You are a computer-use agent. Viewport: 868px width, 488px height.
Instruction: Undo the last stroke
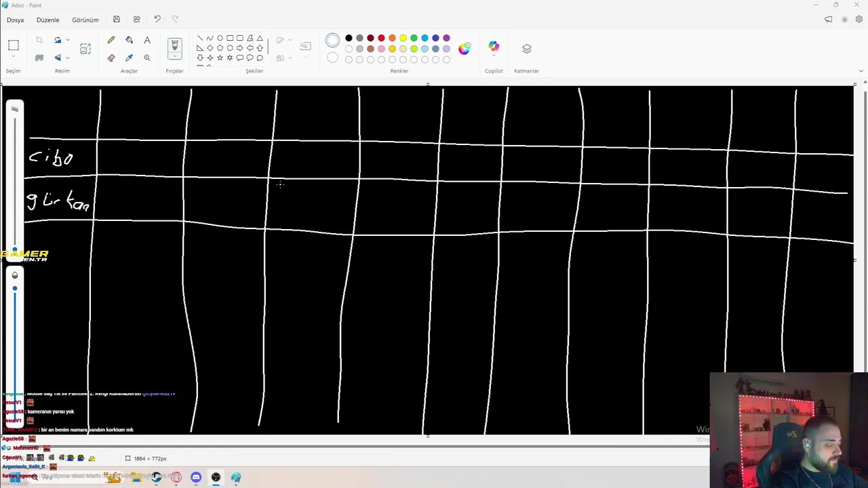click(x=157, y=20)
